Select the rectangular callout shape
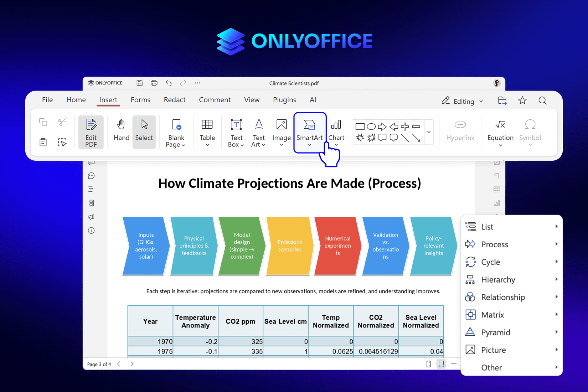Viewport: 588px width, 392px height. [x=382, y=138]
